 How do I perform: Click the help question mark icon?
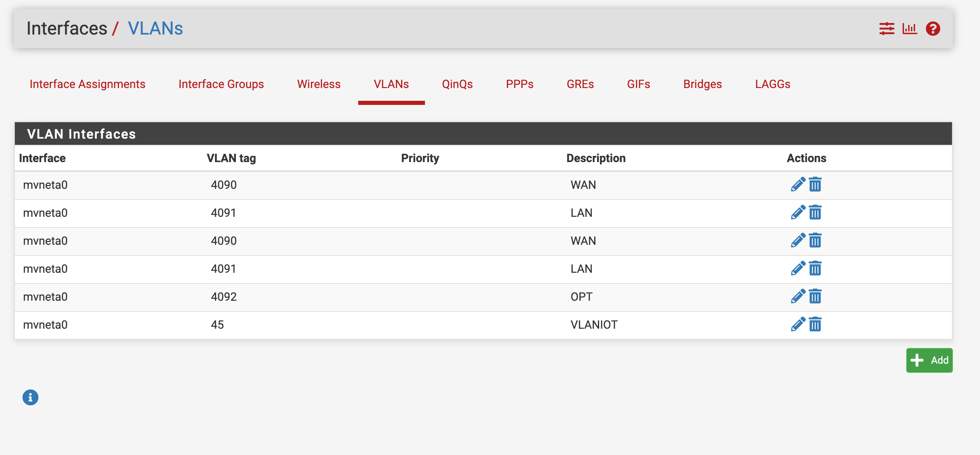[x=933, y=29]
